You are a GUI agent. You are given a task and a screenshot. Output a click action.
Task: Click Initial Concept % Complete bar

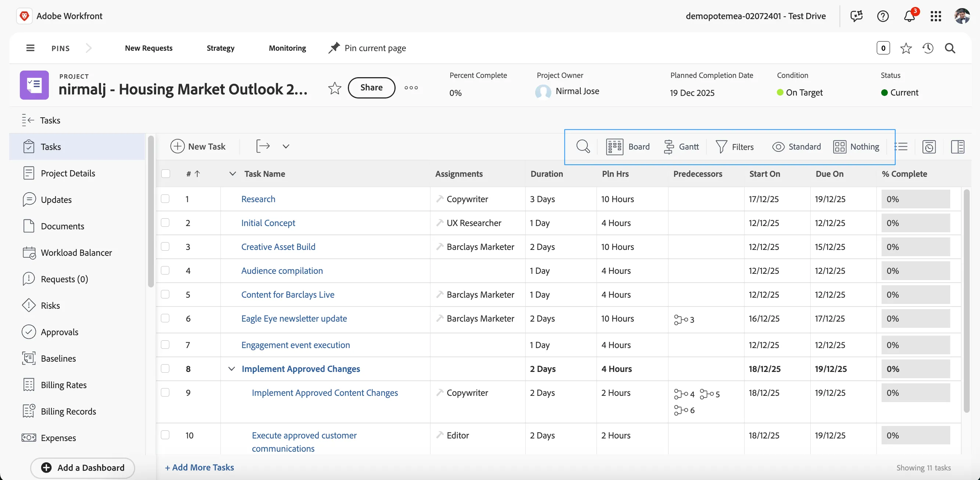point(915,223)
